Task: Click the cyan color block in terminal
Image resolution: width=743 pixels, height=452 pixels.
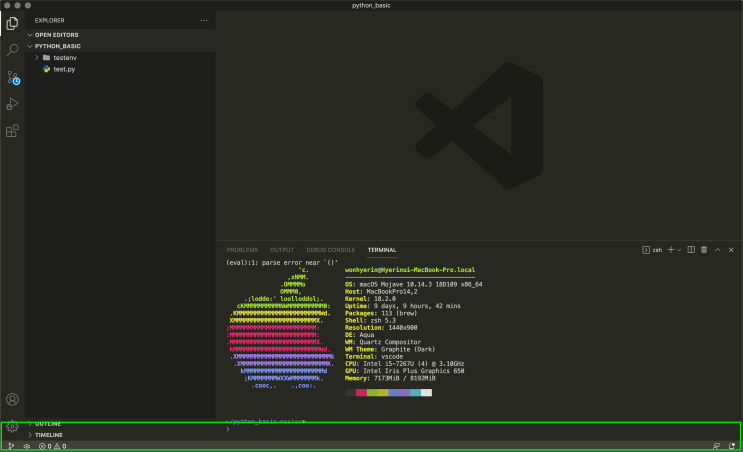Action: click(416, 392)
